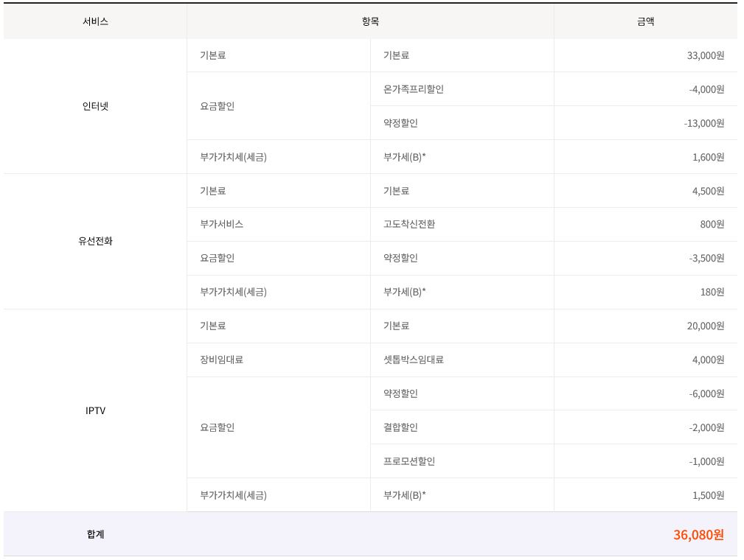744x560 pixels.
Task: Click the orange 36,080원 total amount
Action: 698,534
